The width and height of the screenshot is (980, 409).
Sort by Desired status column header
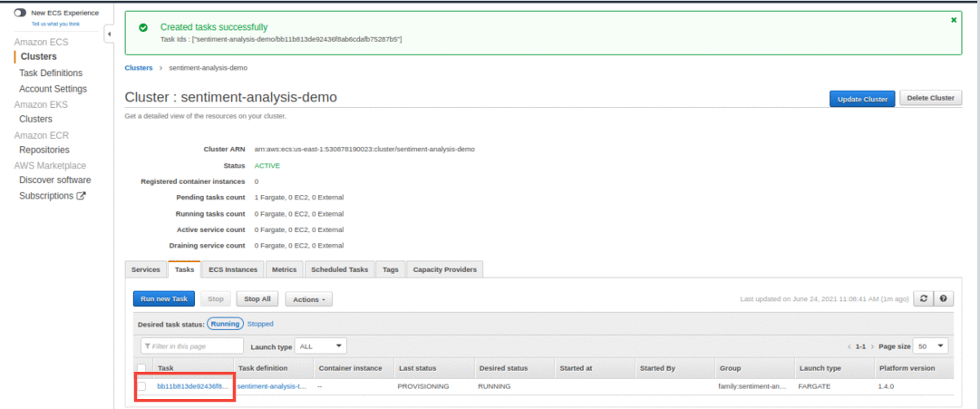[503, 368]
